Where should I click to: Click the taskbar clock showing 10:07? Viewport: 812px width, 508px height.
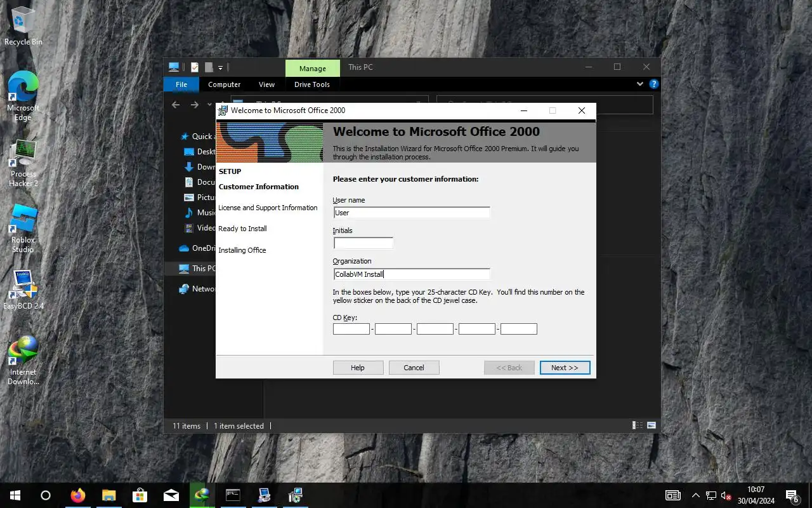pyautogui.click(x=756, y=495)
